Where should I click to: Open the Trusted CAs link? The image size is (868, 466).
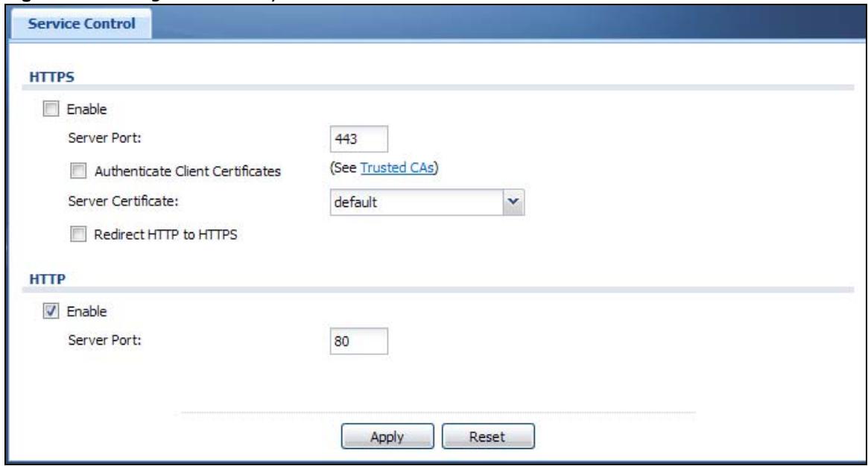tap(397, 167)
